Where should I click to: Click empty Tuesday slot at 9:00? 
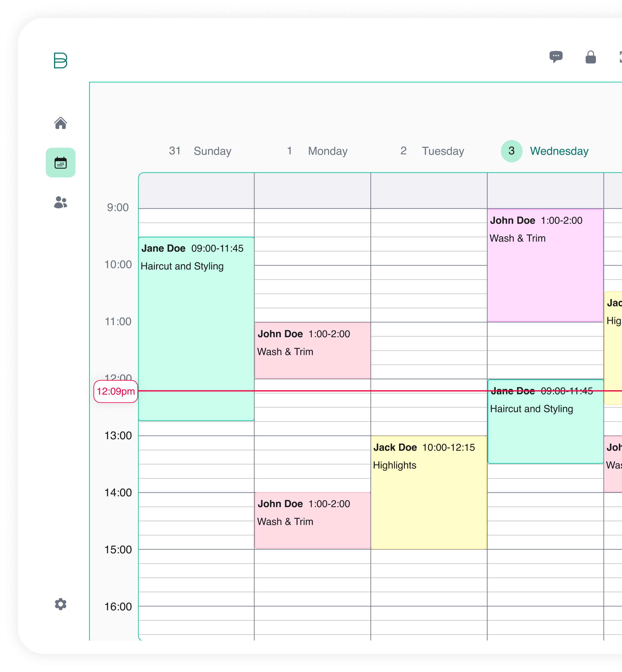pos(429,216)
